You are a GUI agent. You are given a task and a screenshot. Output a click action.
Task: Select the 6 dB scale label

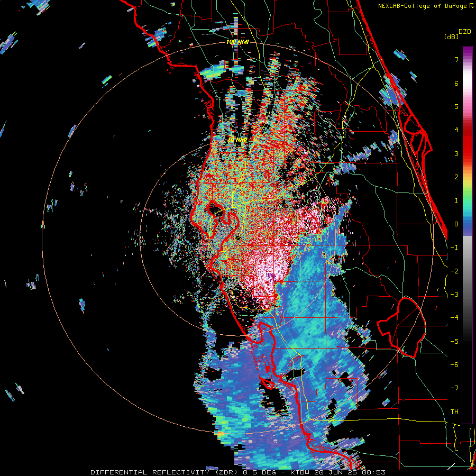click(x=456, y=83)
